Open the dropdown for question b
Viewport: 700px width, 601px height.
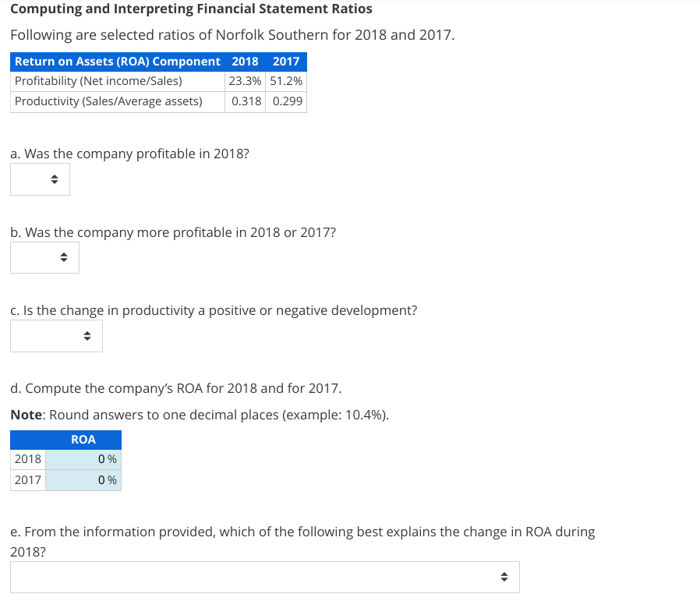click(44, 257)
